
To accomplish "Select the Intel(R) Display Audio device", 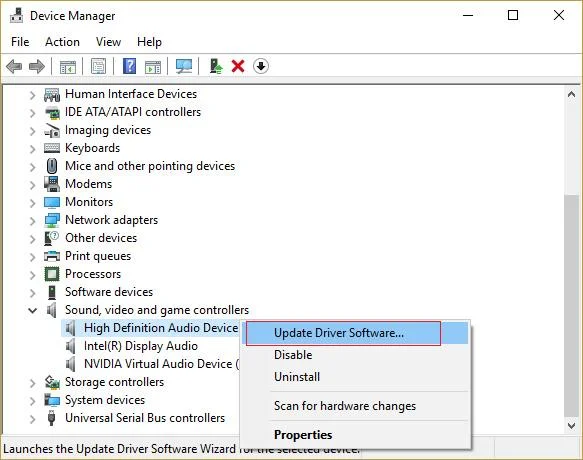I will click(141, 346).
